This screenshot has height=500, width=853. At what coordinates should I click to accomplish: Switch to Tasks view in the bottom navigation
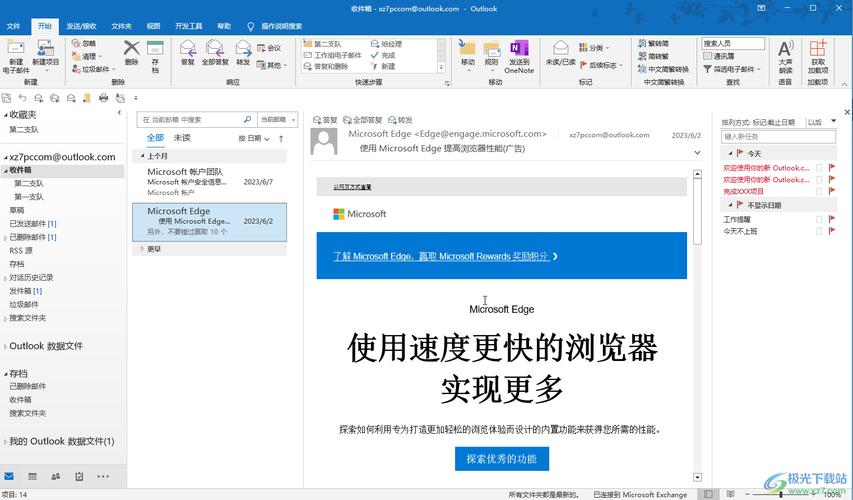point(79,476)
